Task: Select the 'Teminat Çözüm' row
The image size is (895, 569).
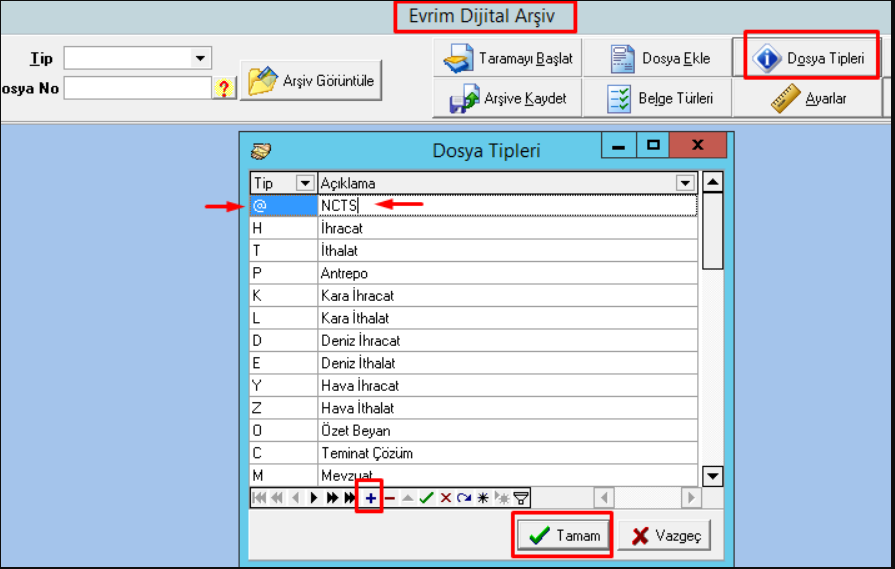Action: pyautogui.click(x=474, y=453)
